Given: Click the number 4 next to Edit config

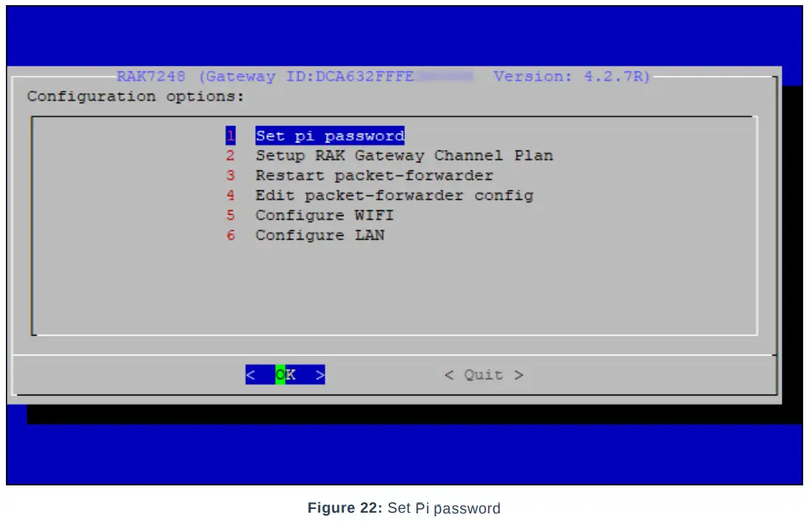Looking at the screenshot, I should click(x=231, y=195).
